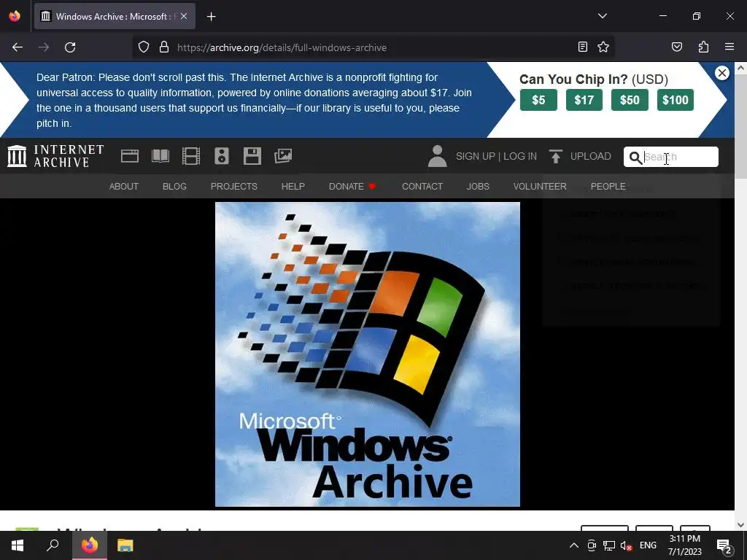Open the Texts book icon
This screenshot has height=560, width=747.
tap(160, 156)
